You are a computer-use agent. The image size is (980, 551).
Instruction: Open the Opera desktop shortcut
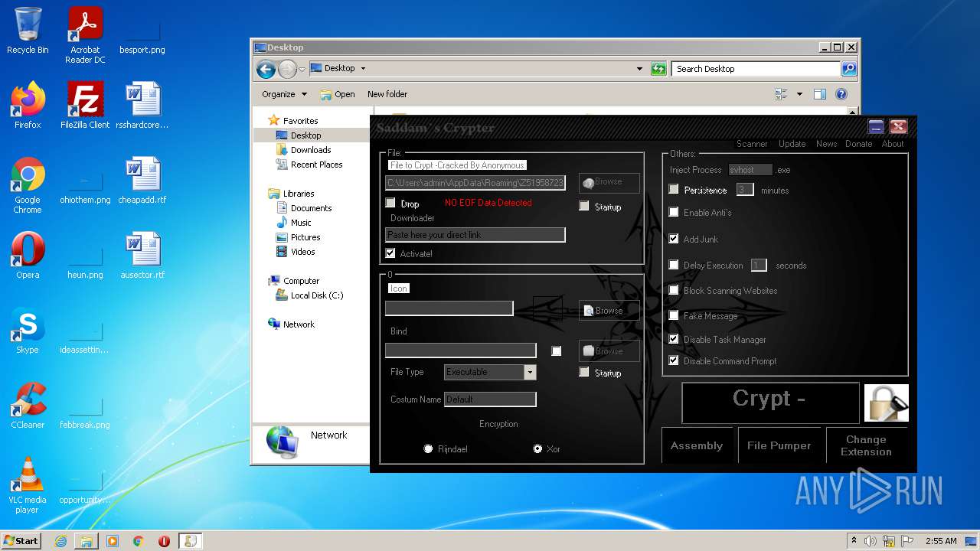[28, 256]
